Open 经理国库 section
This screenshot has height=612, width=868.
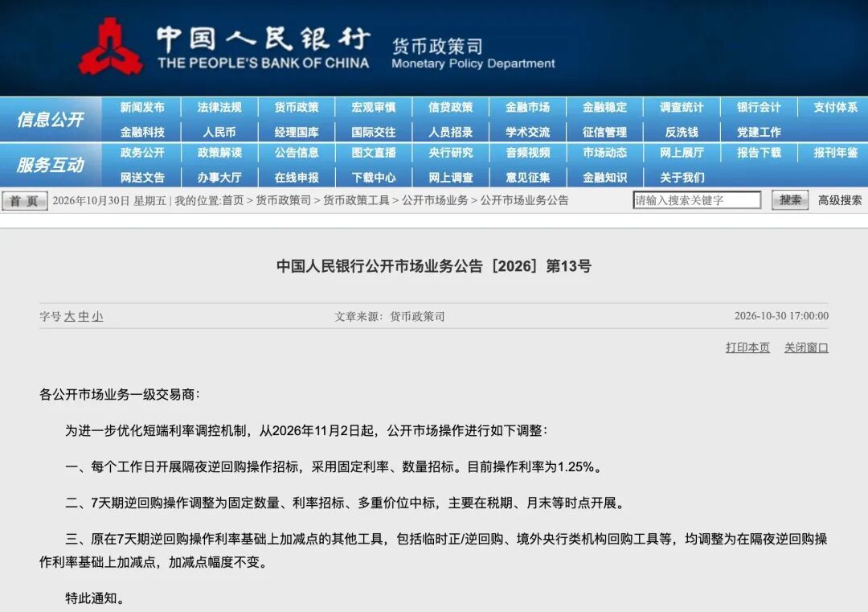click(297, 133)
